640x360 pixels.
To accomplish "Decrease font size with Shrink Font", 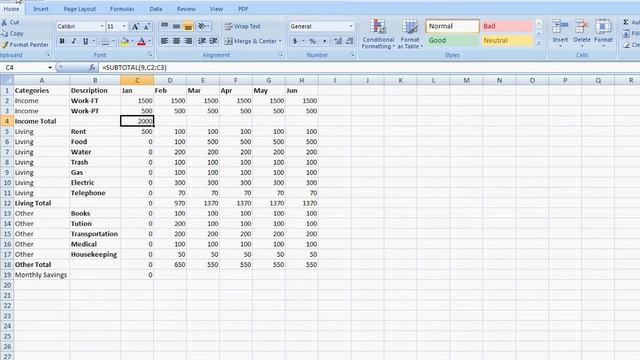I will tap(146, 27).
